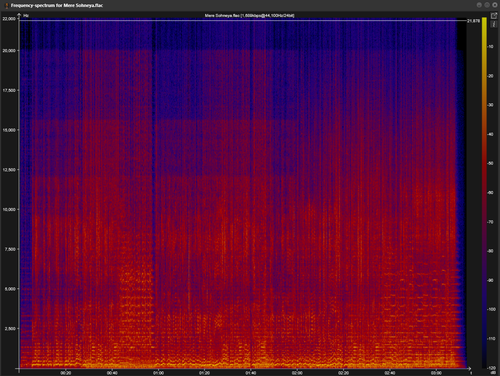The height and width of the screenshot is (376, 500).
Task: Click the 7,500 Hz axis label
Action: pos(10,249)
